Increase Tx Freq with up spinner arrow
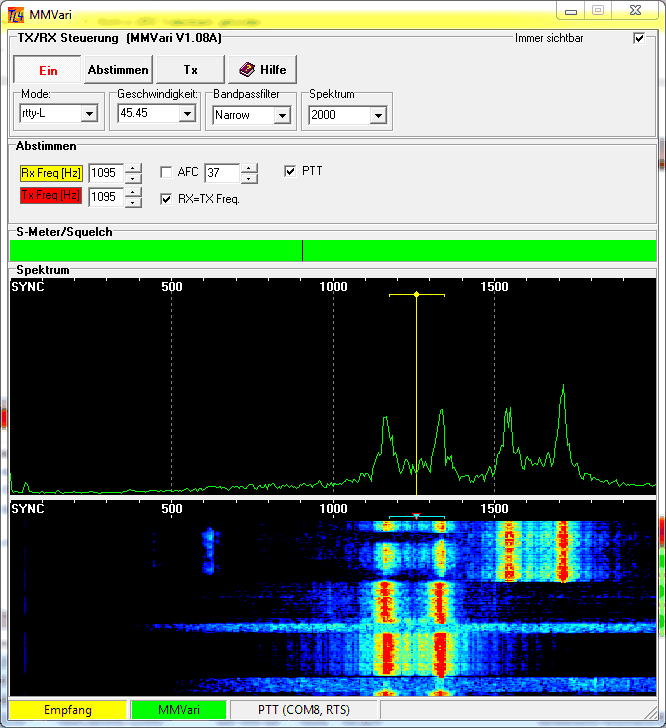The height and width of the screenshot is (728, 666). click(133, 192)
